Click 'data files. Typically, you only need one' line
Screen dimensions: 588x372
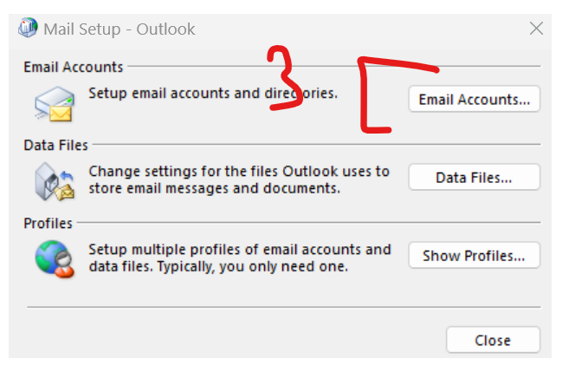[x=218, y=266]
